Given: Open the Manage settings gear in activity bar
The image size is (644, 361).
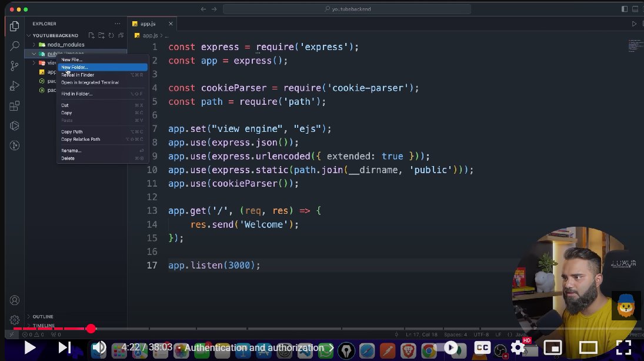Looking at the screenshot, I should (14, 320).
